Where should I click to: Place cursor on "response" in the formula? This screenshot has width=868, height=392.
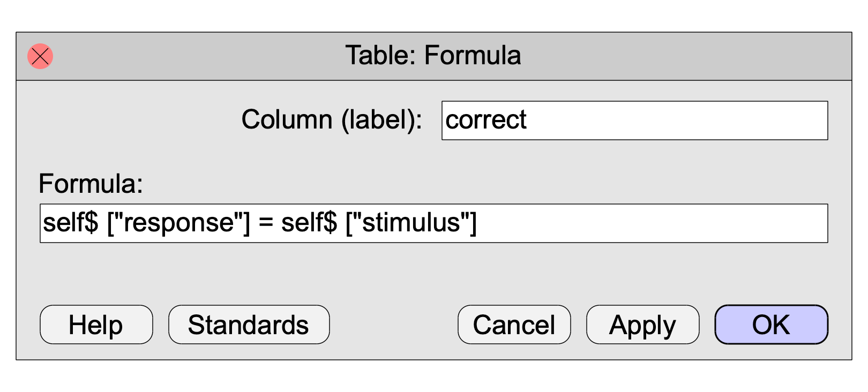click(179, 223)
